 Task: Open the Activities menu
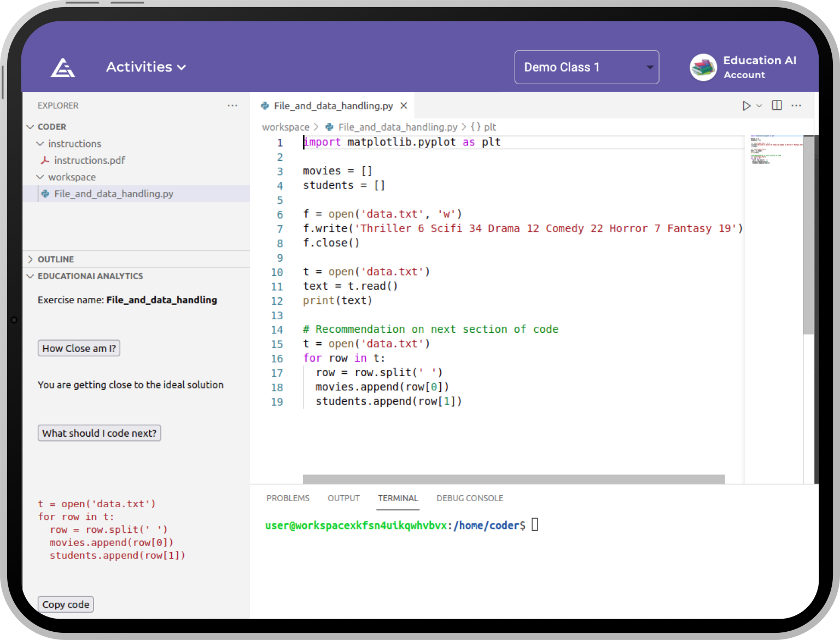coord(146,67)
